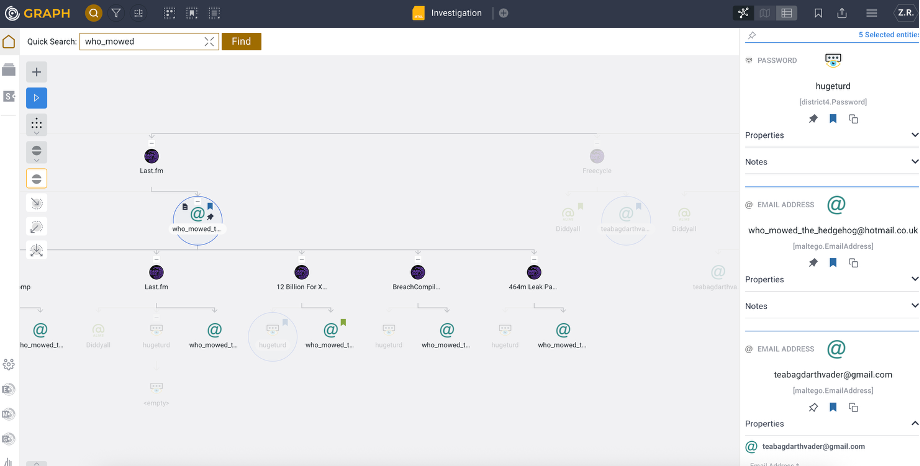Copy the teabagdarthvader email address
Viewport: 920px width, 466px height.
tap(854, 407)
